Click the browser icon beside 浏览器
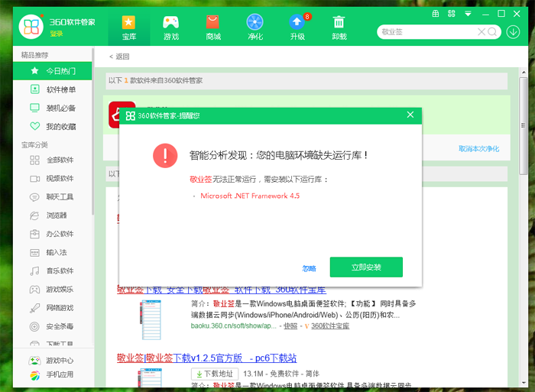The height and width of the screenshot is (392, 535). (34, 215)
